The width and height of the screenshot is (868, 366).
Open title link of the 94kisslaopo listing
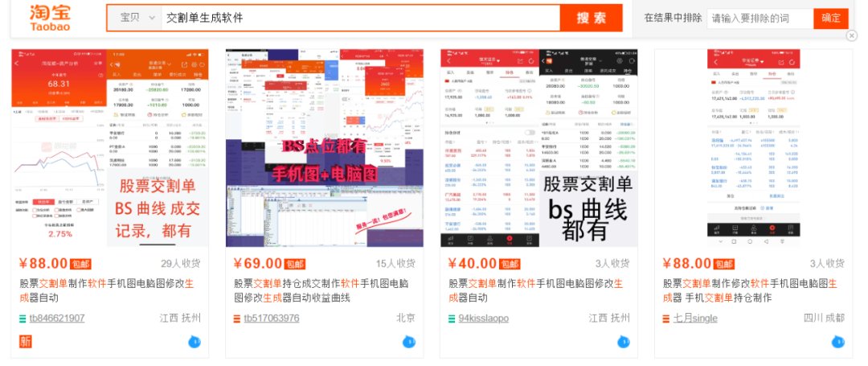pos(535,290)
